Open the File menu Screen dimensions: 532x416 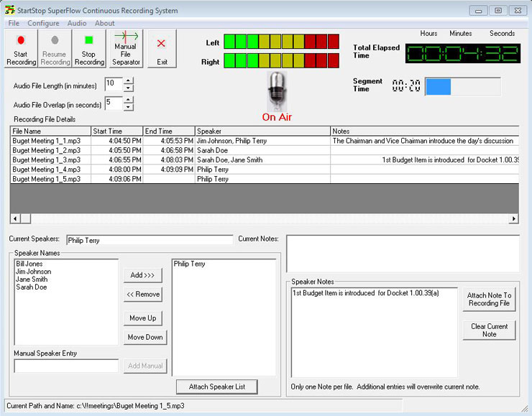tap(14, 24)
